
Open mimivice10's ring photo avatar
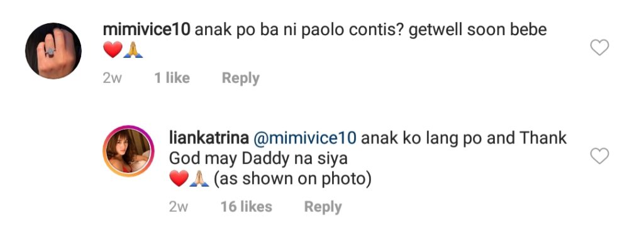coord(53,51)
